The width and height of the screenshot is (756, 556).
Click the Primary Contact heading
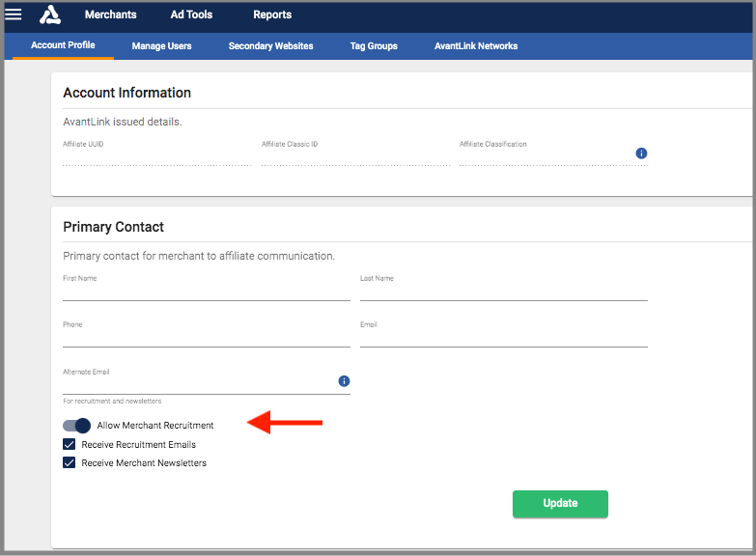(113, 227)
